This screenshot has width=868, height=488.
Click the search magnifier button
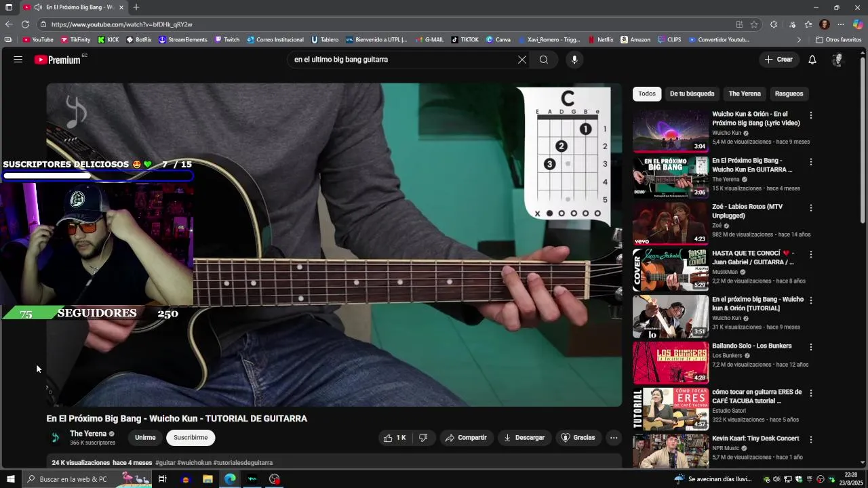click(x=544, y=60)
